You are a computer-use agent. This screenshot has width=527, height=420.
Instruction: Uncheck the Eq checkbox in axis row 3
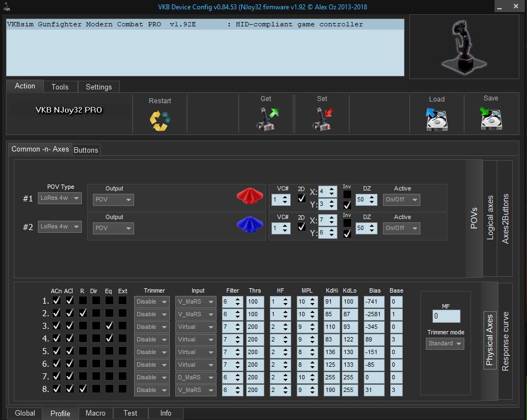click(109, 326)
